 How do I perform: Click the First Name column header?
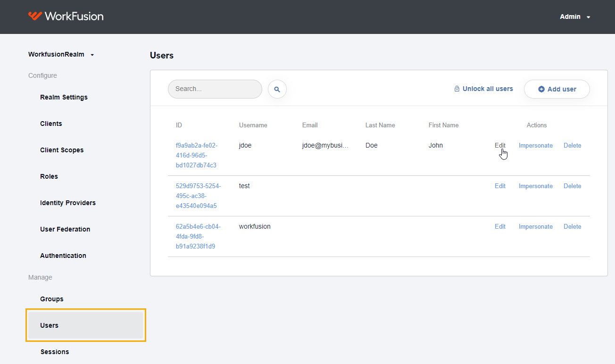[x=444, y=125]
